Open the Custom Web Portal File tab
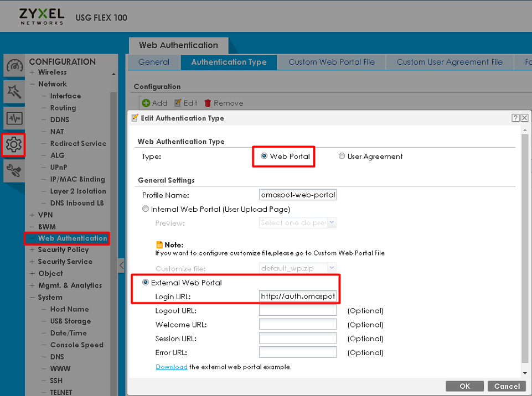The image size is (532, 396). (331, 62)
